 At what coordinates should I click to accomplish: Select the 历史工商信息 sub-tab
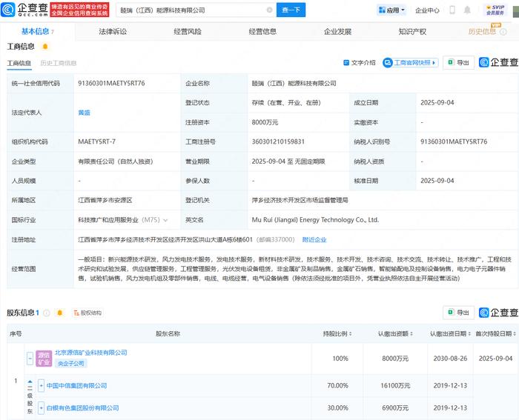pyautogui.click(x=59, y=63)
